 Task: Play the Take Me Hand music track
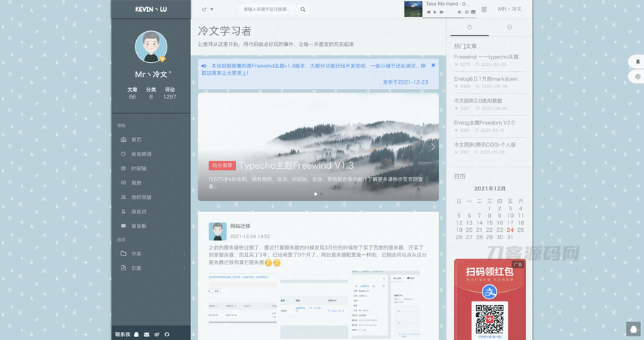[x=435, y=12]
